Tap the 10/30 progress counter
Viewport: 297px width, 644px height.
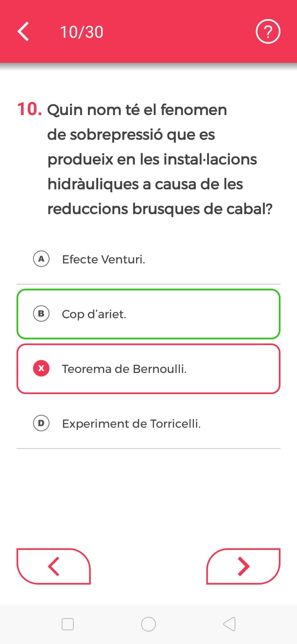(82, 32)
